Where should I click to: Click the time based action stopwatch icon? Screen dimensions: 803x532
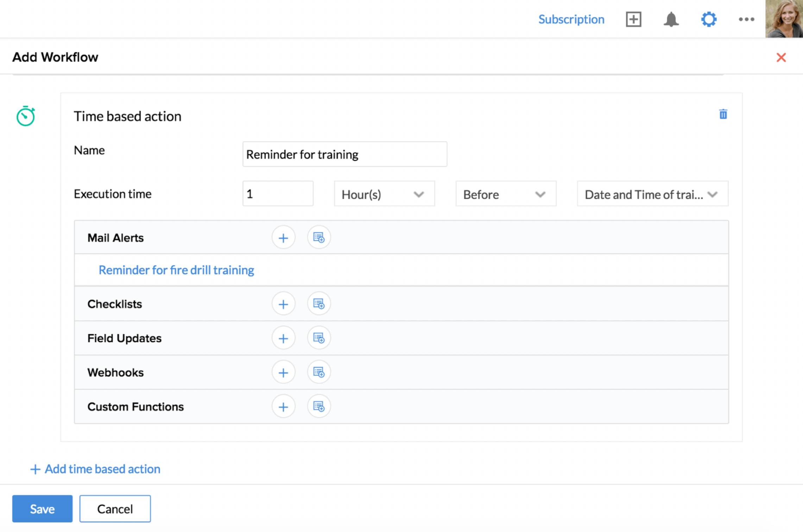(26, 116)
